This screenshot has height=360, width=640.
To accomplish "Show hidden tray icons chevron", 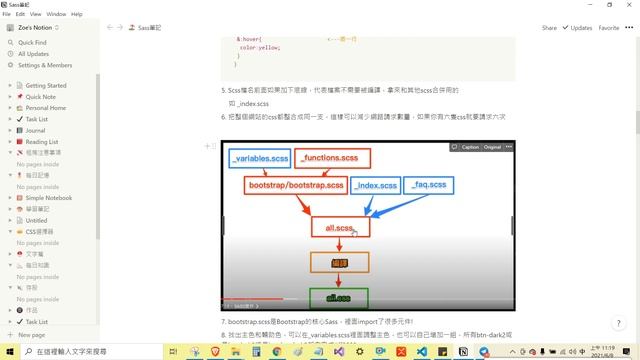I will pos(512,351).
